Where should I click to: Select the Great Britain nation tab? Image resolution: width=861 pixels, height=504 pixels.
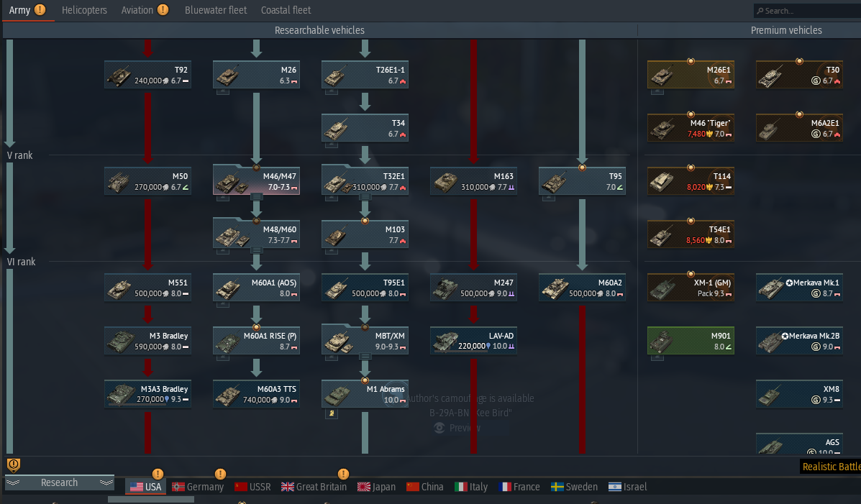(314, 487)
